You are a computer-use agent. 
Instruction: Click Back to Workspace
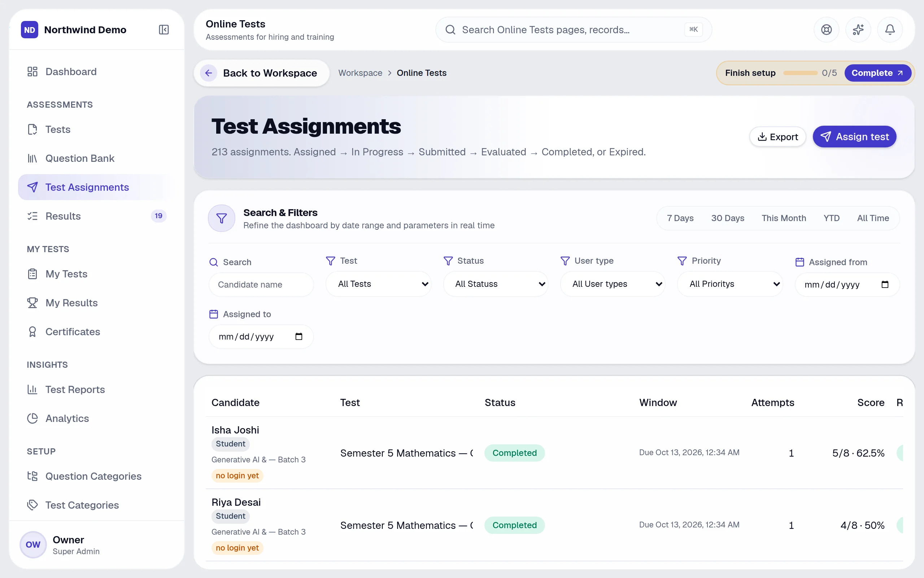point(262,73)
